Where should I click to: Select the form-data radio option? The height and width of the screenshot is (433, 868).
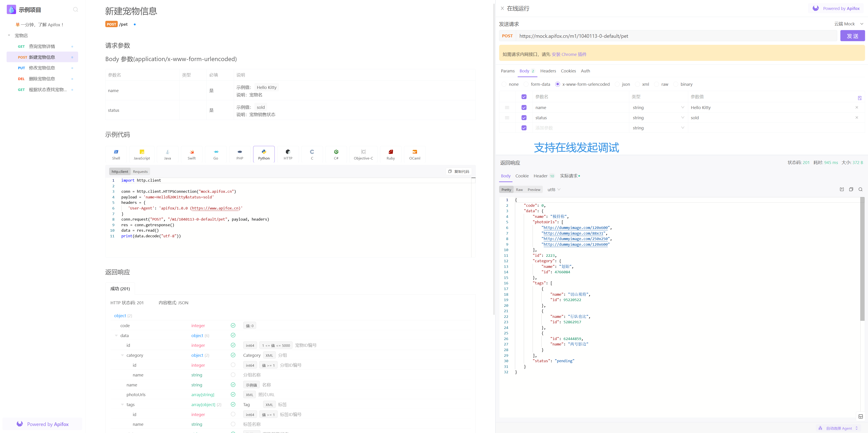pyautogui.click(x=526, y=84)
